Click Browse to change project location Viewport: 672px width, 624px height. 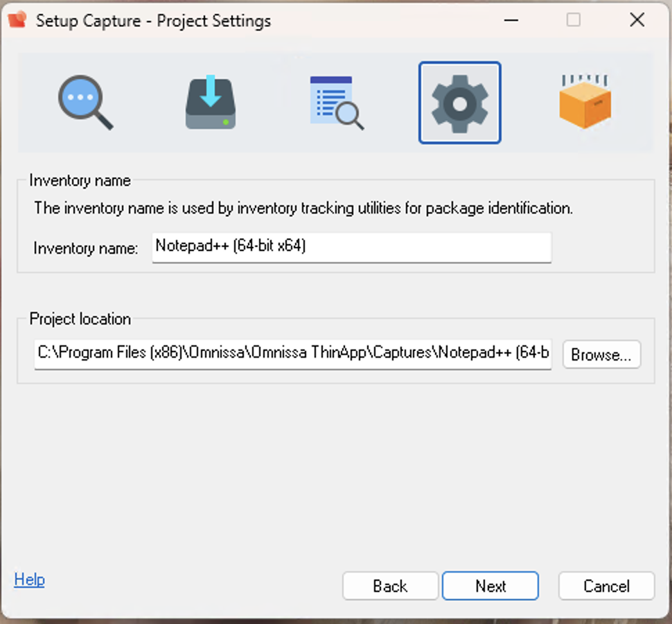click(x=601, y=354)
